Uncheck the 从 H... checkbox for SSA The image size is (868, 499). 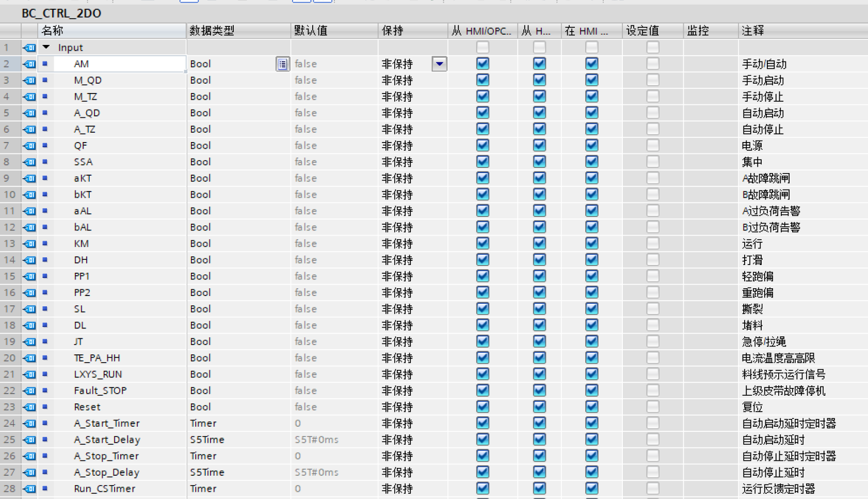(539, 162)
